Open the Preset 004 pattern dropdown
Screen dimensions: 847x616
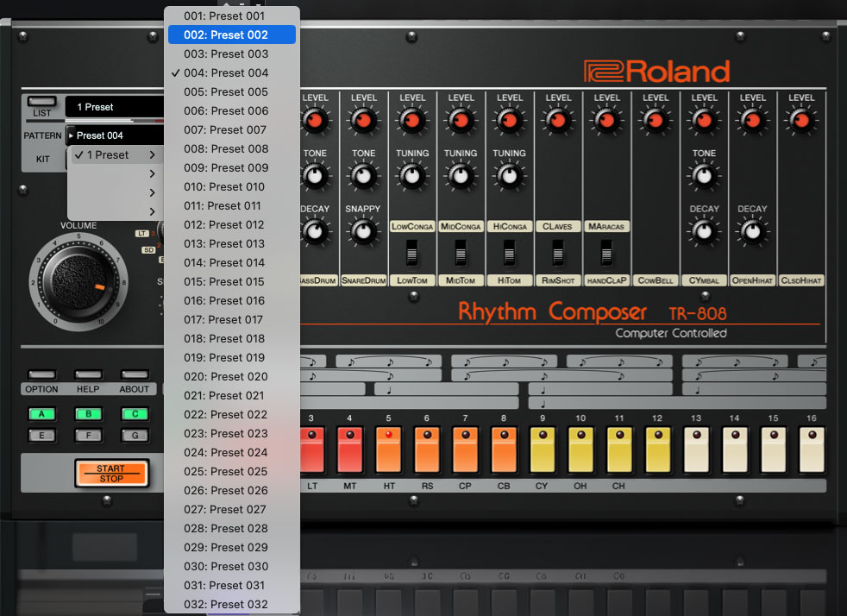pos(115,135)
